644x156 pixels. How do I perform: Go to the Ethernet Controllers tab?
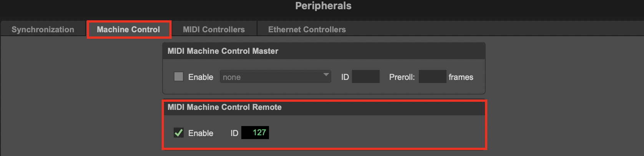tap(307, 30)
